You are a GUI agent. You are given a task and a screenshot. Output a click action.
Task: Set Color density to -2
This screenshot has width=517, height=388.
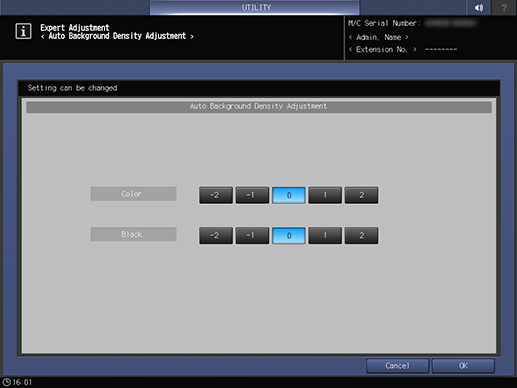click(x=216, y=195)
